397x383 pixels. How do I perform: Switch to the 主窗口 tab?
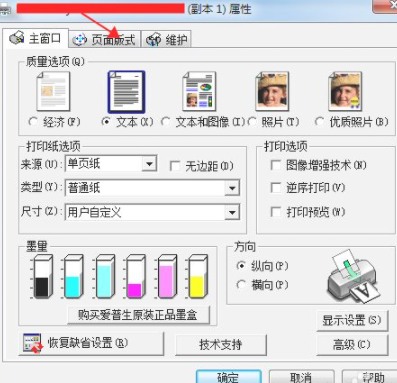tap(35, 39)
